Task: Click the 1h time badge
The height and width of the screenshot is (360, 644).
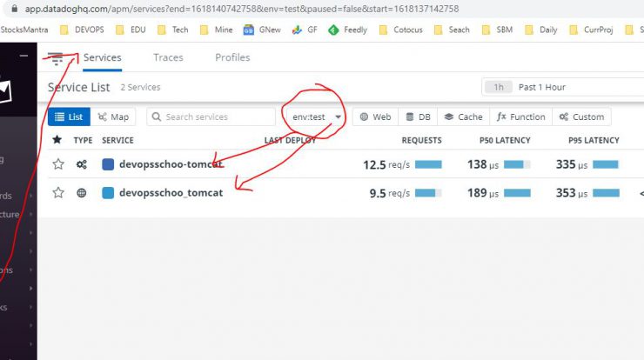Action: coord(498,87)
